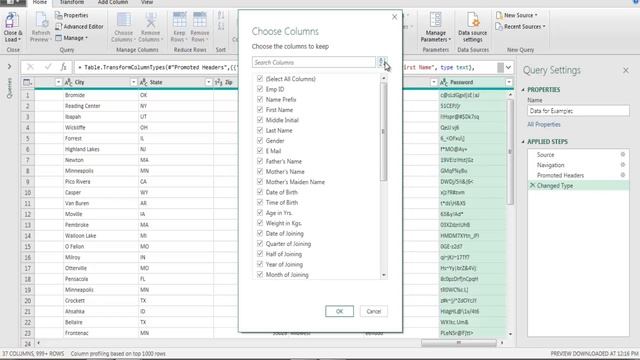Click the table icon in grid corner
640x360 pixels.
point(27,82)
